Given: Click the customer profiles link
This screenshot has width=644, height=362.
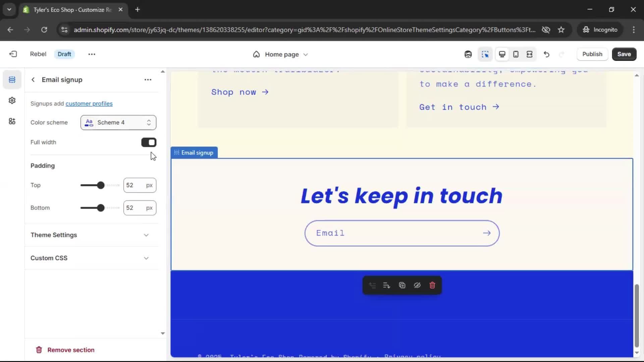Looking at the screenshot, I should click(x=89, y=104).
